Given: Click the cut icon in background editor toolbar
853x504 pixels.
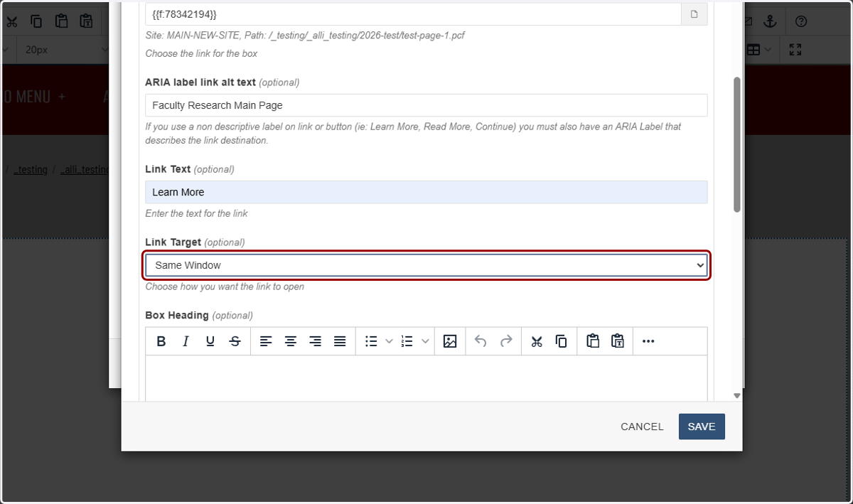Looking at the screenshot, I should pyautogui.click(x=12, y=21).
